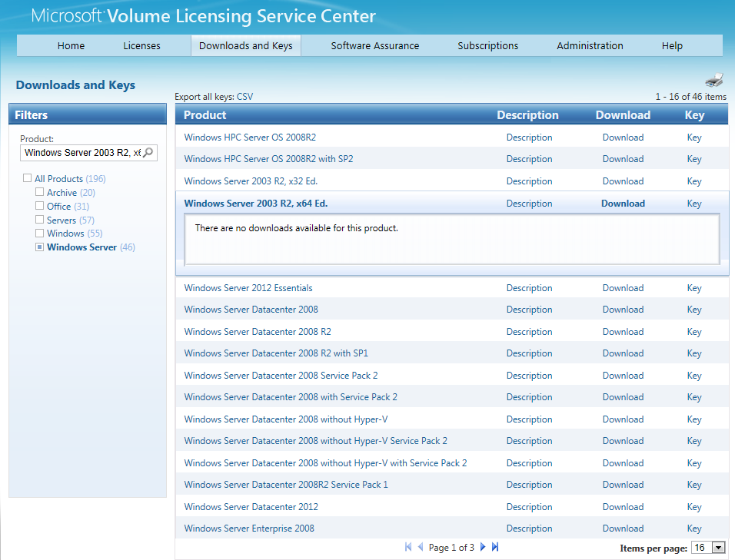The height and width of the screenshot is (560, 735).
Task: Check the Servers filter checkbox
Action: [39, 220]
